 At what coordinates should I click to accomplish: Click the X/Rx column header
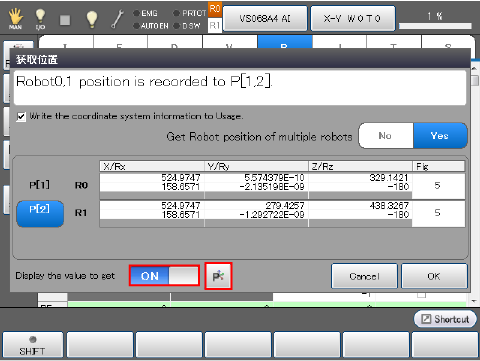[x=152, y=166]
